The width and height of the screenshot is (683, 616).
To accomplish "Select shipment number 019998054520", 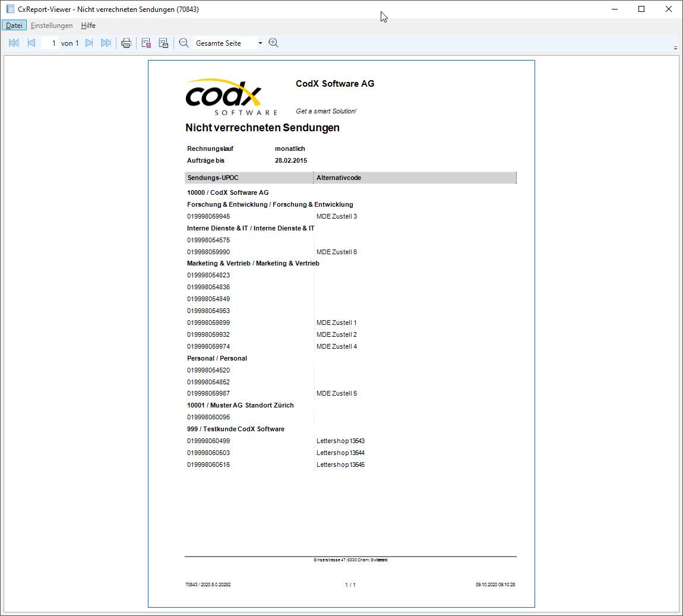I will tap(208, 370).
